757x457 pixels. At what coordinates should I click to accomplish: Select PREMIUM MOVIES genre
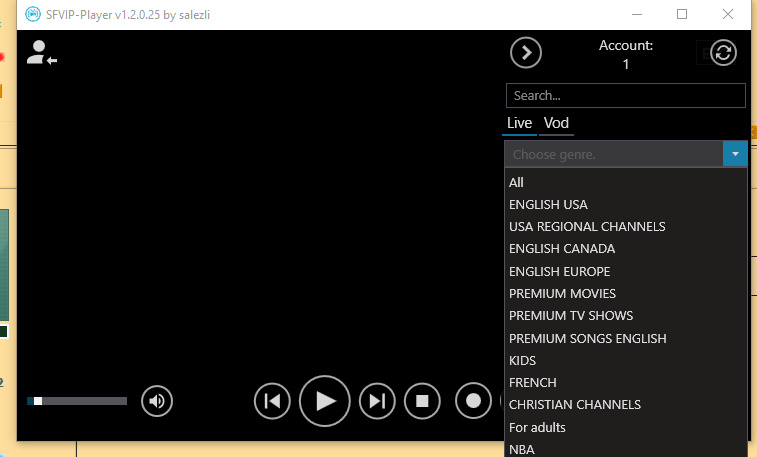626,294
